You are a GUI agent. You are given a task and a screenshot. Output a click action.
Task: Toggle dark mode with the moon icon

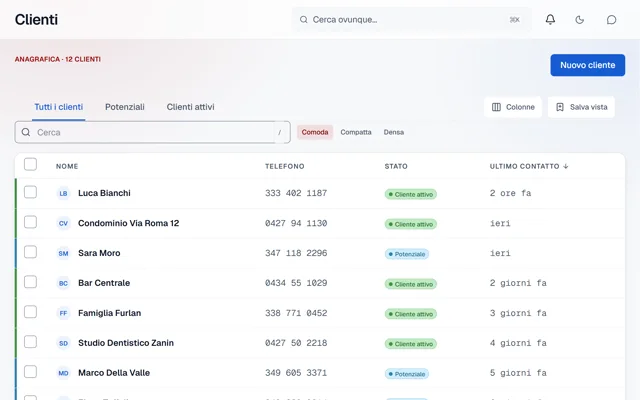point(580,20)
